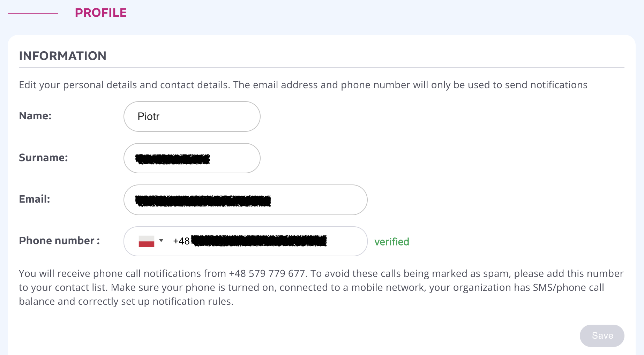Focus the Name field containing Piotr
This screenshot has width=644, height=355.
[x=192, y=116]
